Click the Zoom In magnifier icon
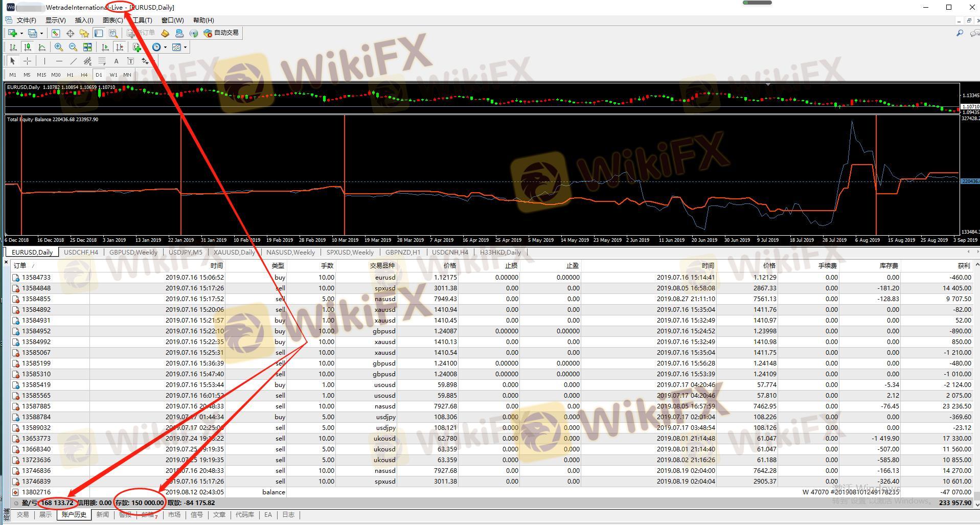This screenshot has width=980, height=525. pyautogui.click(x=59, y=47)
